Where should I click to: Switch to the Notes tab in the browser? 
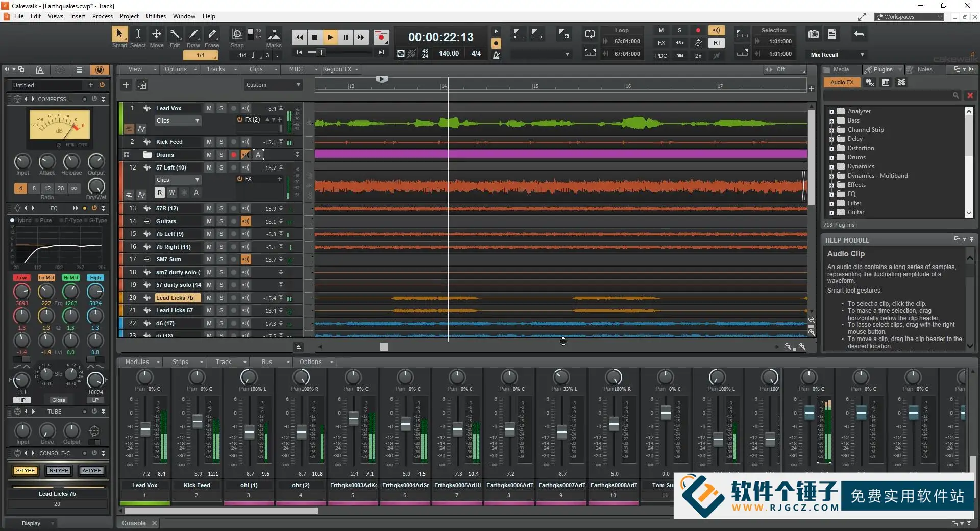click(x=925, y=69)
